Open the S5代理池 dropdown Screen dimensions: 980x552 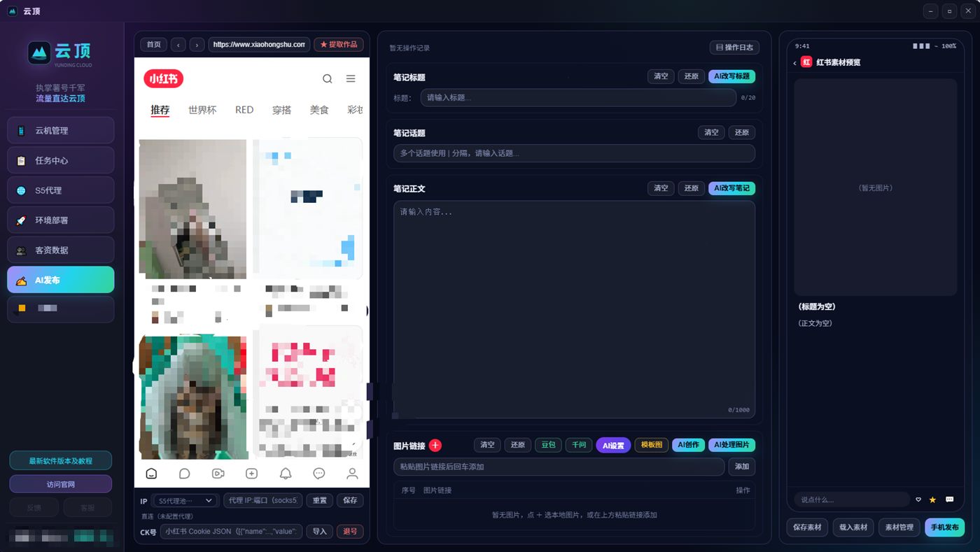click(x=185, y=501)
